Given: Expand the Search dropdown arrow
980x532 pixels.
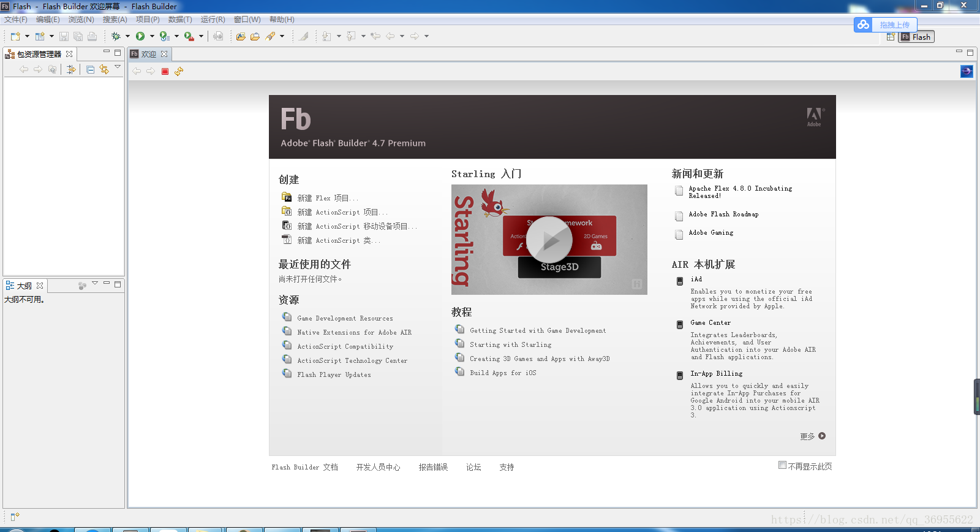Looking at the screenshot, I should pyautogui.click(x=282, y=36).
